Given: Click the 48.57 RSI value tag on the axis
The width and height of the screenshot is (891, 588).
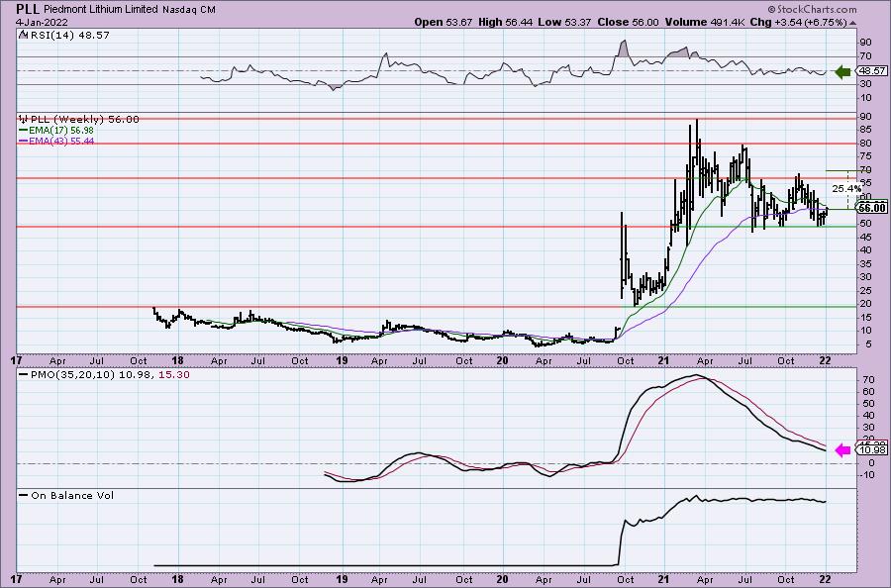Looking at the screenshot, I should (872, 71).
